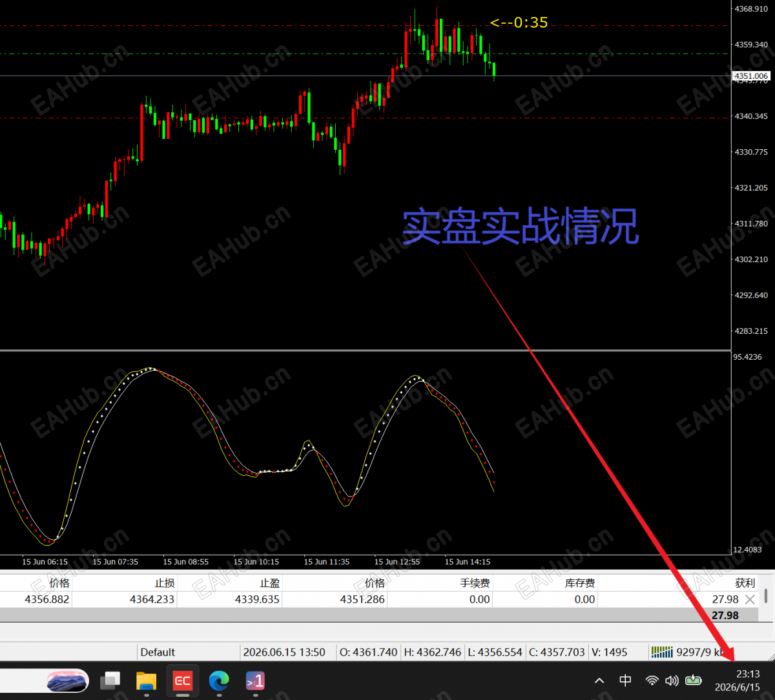Viewport: 775px width, 700px height.
Task: Close the open order with the X icon
Action: [749, 599]
